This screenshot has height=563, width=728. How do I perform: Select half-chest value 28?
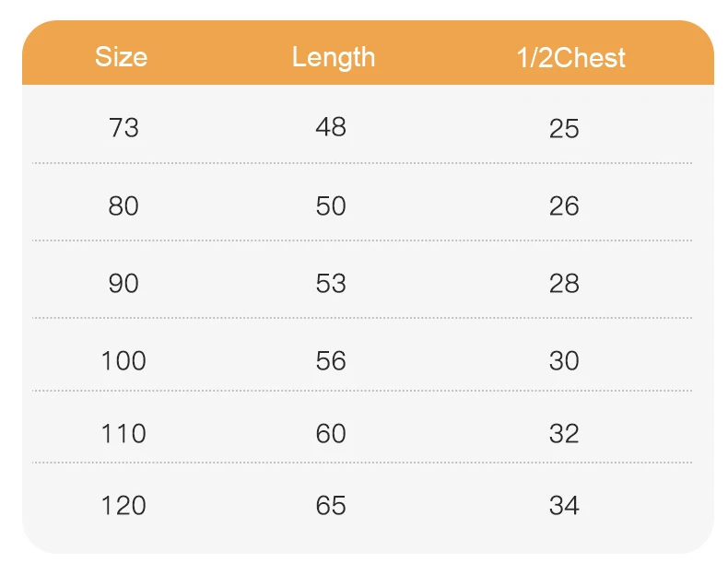tap(564, 283)
